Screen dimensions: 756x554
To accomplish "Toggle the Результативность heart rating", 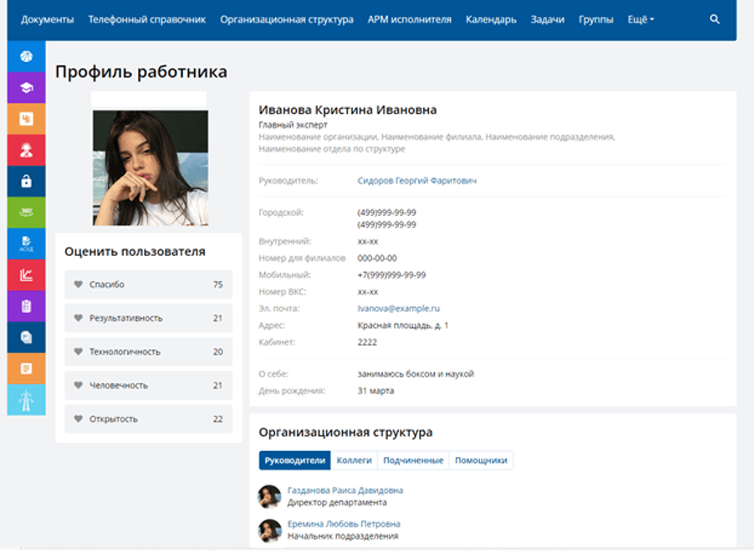I will [79, 318].
